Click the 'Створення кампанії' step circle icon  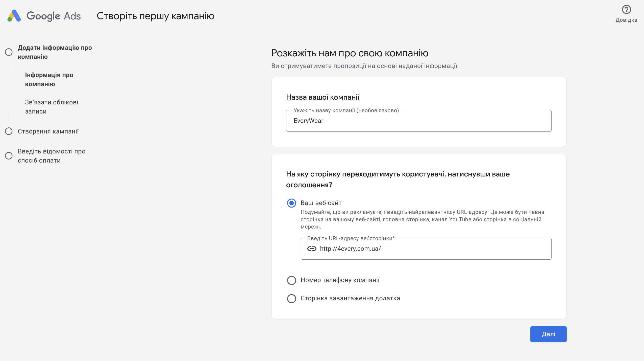click(x=9, y=131)
